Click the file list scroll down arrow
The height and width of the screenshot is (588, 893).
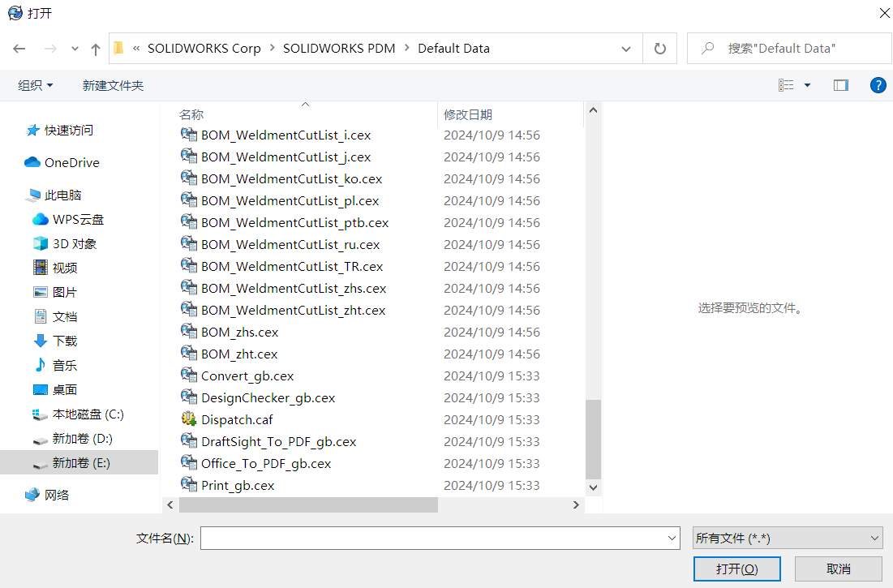593,487
